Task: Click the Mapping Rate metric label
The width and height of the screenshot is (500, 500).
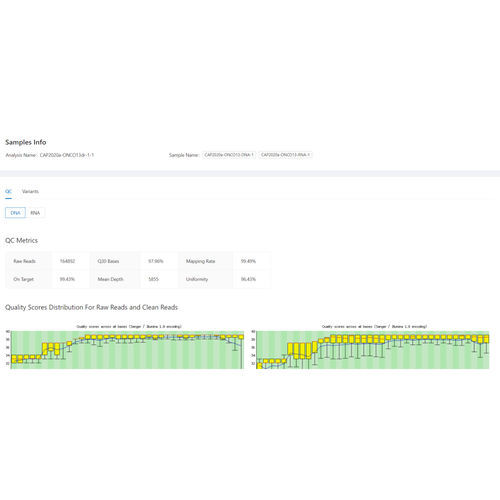Action: (x=200, y=261)
